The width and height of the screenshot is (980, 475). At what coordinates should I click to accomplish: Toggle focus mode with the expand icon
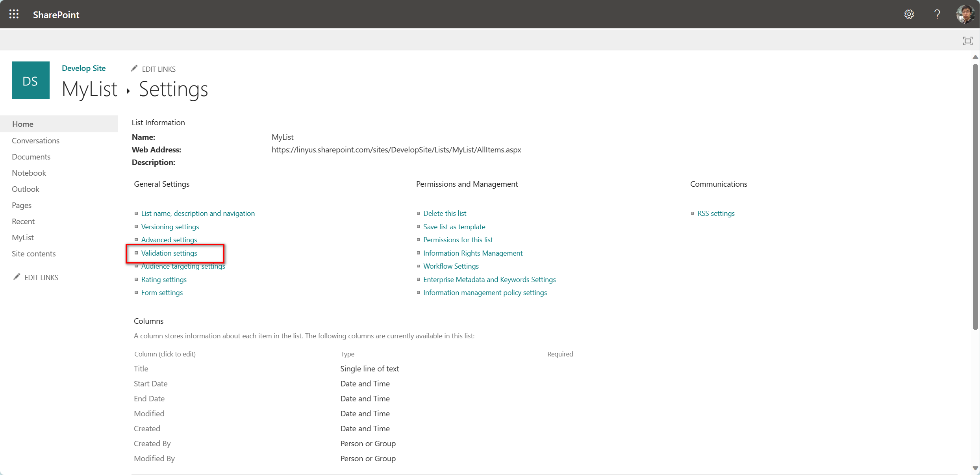[x=968, y=40]
